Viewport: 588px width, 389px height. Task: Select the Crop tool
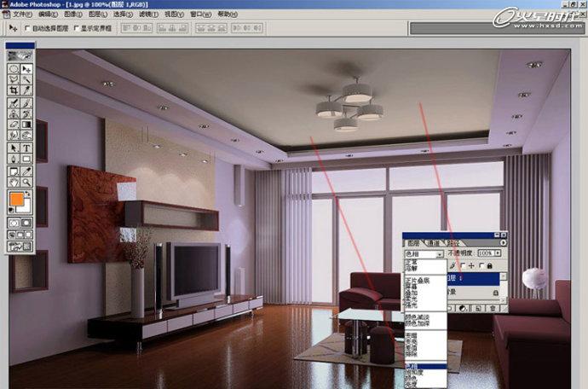tap(14, 90)
